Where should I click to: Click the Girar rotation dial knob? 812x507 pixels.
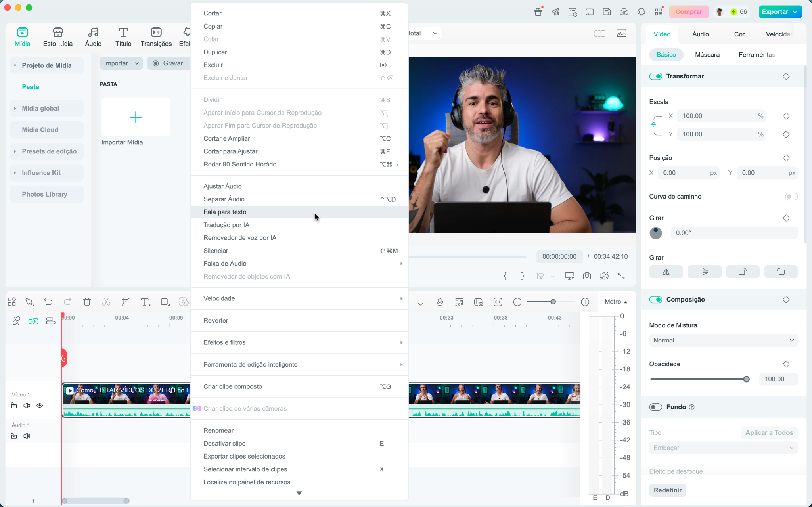[x=656, y=233]
